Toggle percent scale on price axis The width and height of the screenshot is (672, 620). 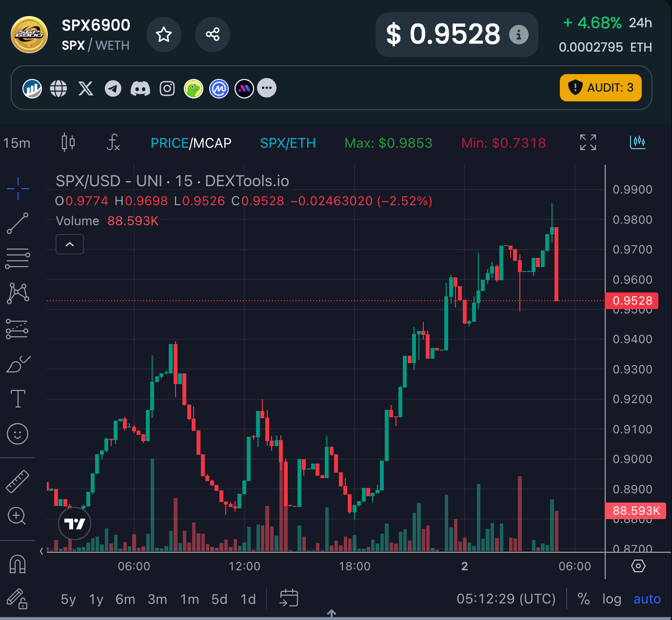pyautogui.click(x=584, y=599)
